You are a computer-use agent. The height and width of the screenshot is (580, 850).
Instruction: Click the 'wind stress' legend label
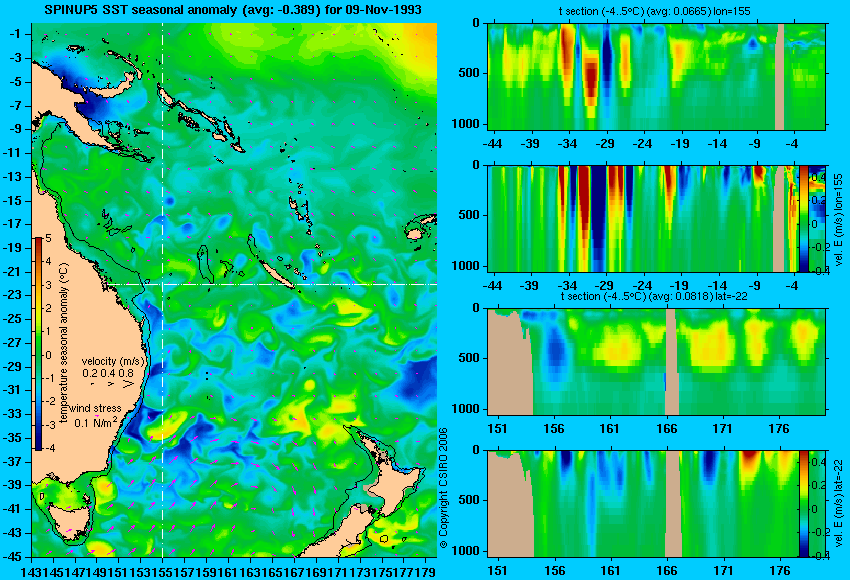[x=95, y=409]
